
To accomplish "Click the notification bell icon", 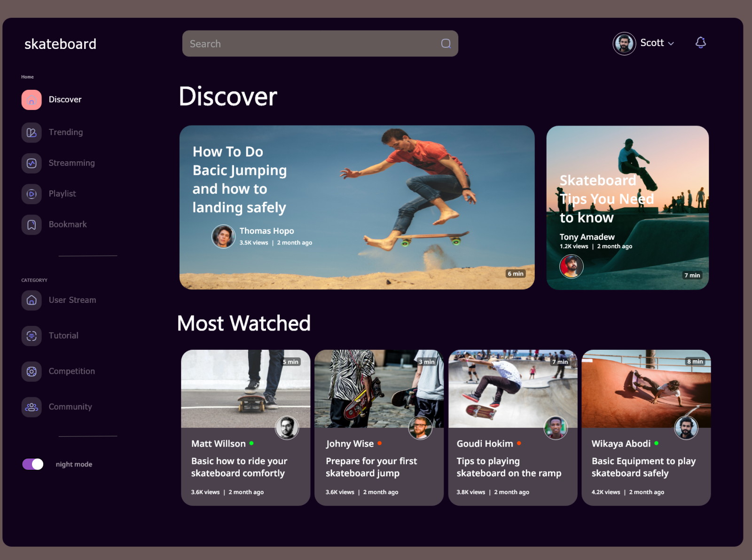I will (x=700, y=42).
